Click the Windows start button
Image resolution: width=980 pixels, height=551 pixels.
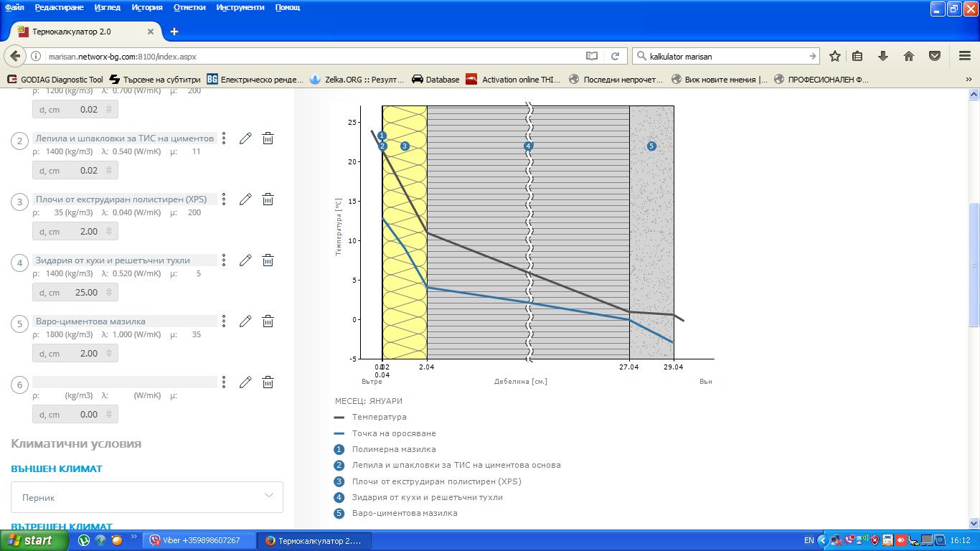point(34,540)
